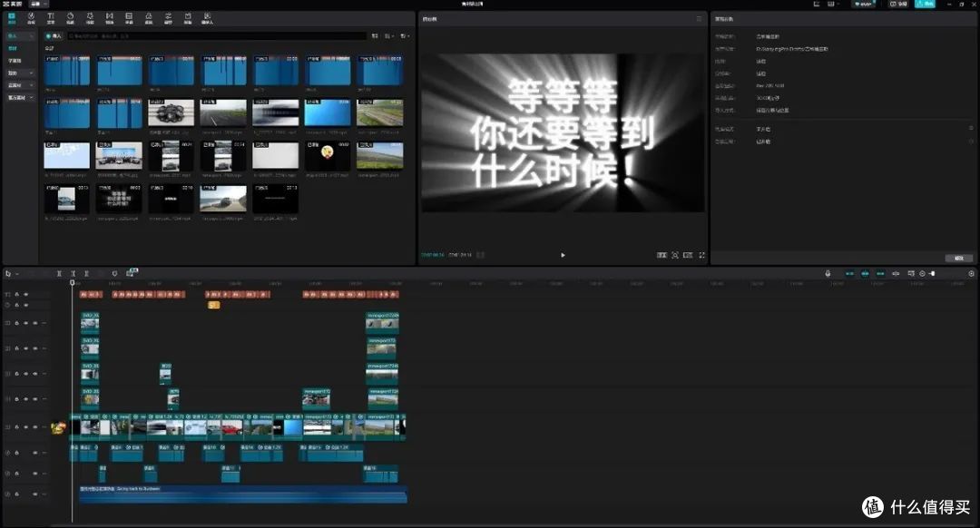This screenshot has width=980, height=528.
Task: Open the layout dropdown in the title bar
Action: click(832, 4)
